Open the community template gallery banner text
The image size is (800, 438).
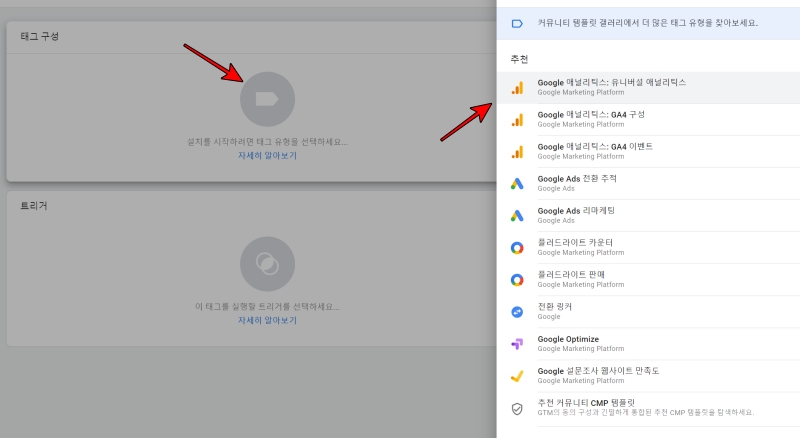(x=647, y=23)
